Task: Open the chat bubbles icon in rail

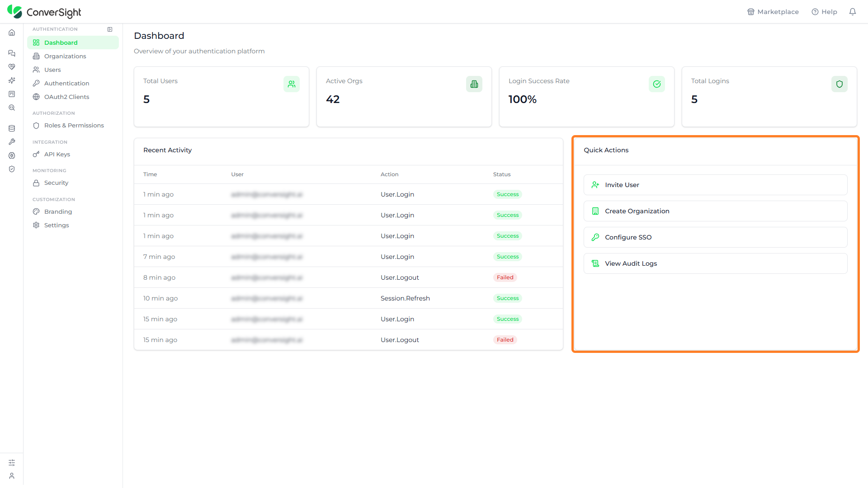Action: 12,53
